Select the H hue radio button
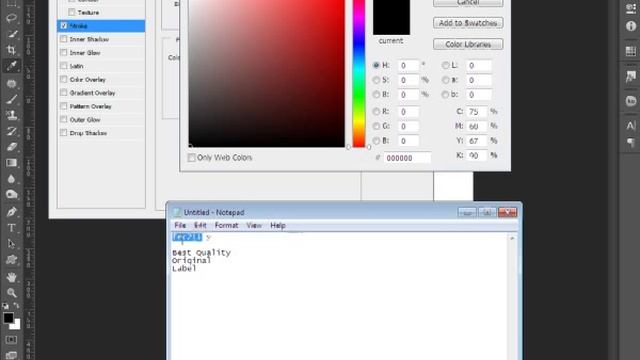Viewport: 640px width, 360px height. pyautogui.click(x=376, y=65)
